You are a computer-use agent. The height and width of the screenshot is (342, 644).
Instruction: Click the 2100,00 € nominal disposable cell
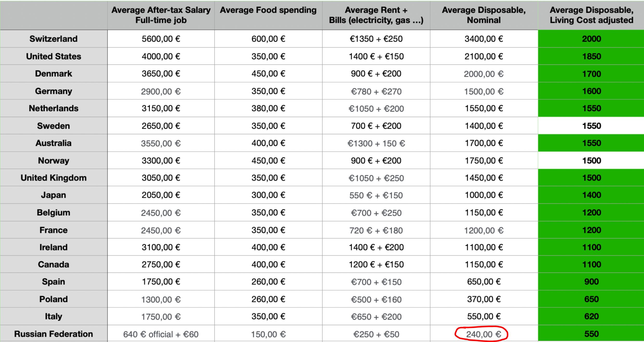pyautogui.click(x=484, y=56)
